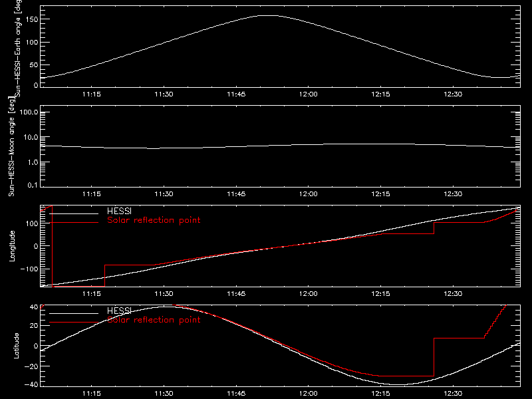Click 12:00 time label under Earth angle plot

point(309,94)
